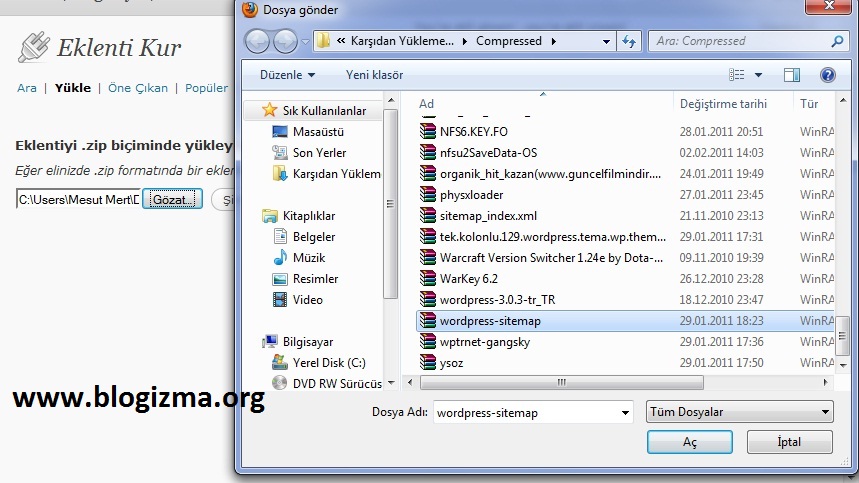859x483 pixels.
Task: Select wptrnet-gangsky archive icon
Action: (428, 342)
